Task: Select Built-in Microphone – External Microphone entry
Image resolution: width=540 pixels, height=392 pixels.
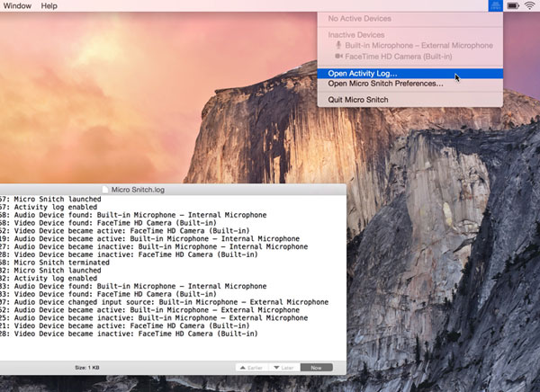Action: (409, 46)
